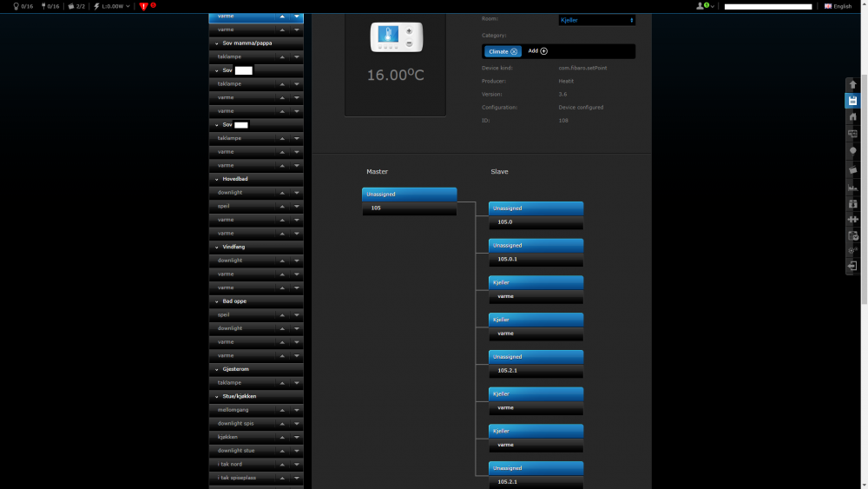Click the scroll-to-top arrow icon in right sidebar
The width and height of the screenshot is (868, 489).
coord(853,84)
